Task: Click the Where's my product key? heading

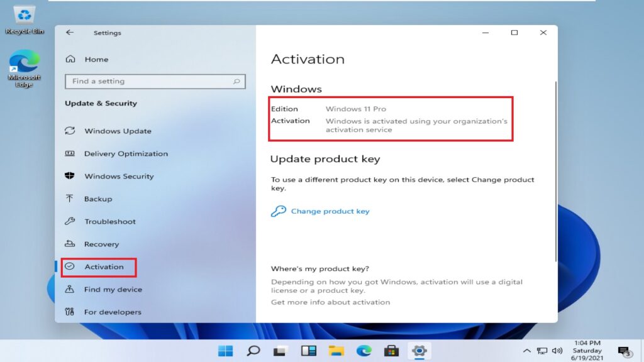Action: coord(320,268)
